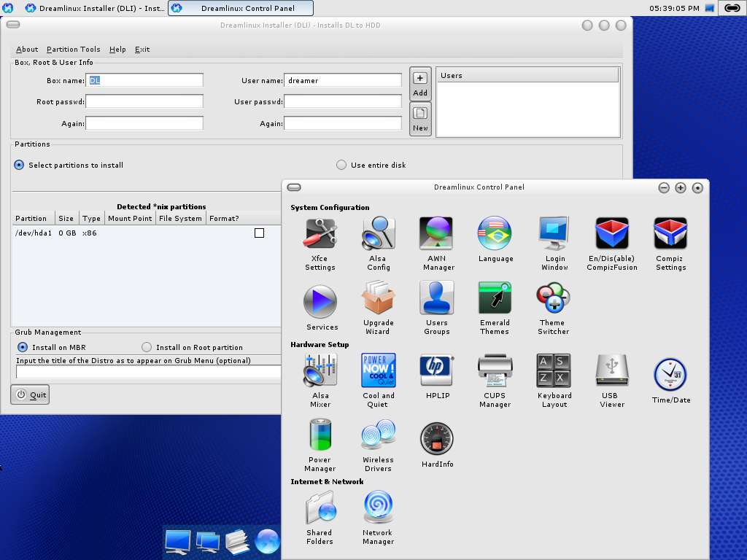The image size is (747, 560).
Task: Click the stacked papers icon in dock
Action: [x=237, y=542]
